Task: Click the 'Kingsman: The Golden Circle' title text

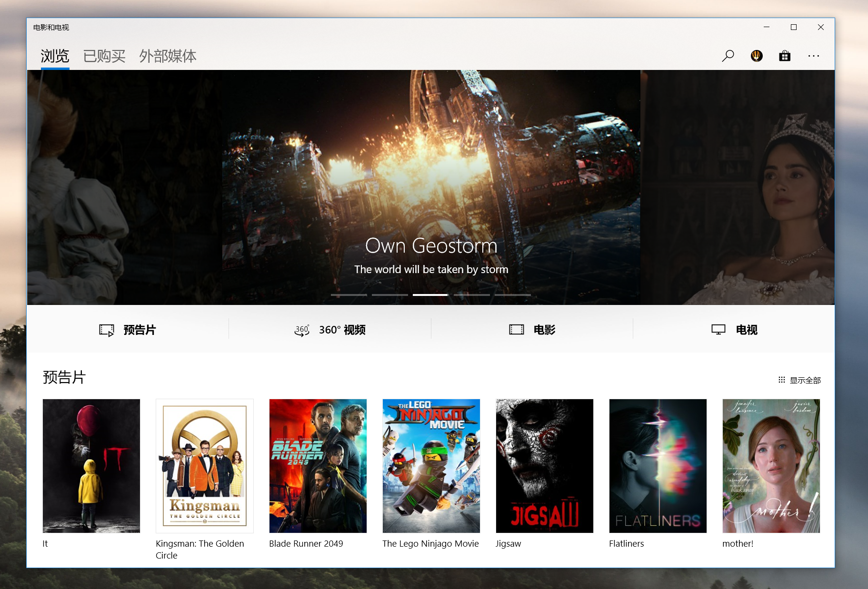Action: point(200,550)
